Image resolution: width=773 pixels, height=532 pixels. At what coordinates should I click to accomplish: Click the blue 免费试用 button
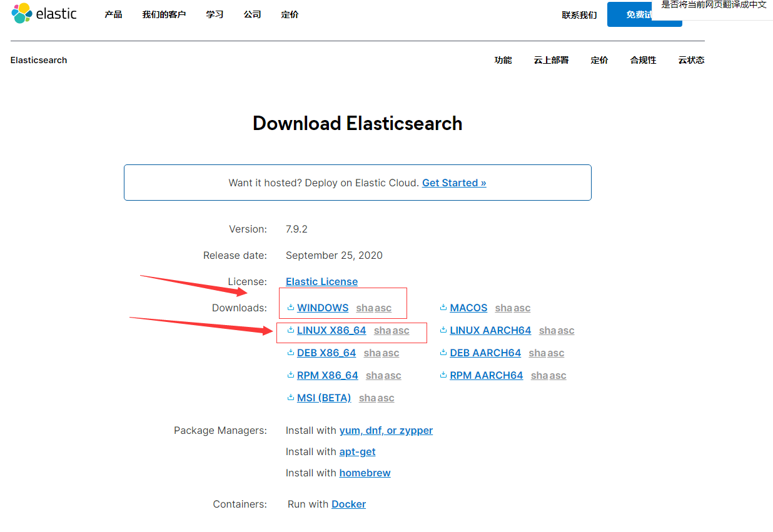click(x=644, y=14)
